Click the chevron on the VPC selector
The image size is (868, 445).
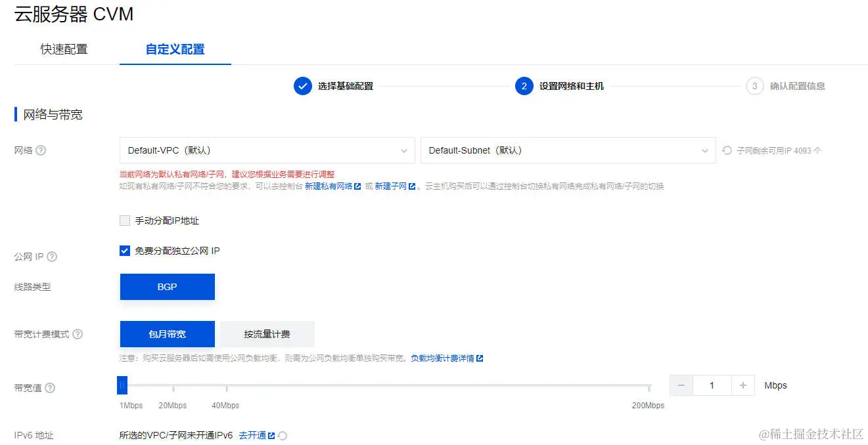[405, 150]
